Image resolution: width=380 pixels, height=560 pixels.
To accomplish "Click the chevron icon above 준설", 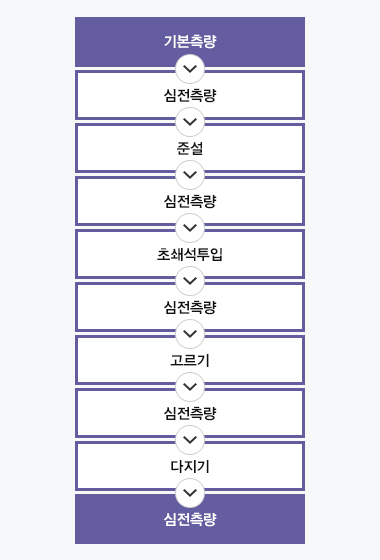I will (x=190, y=121).
